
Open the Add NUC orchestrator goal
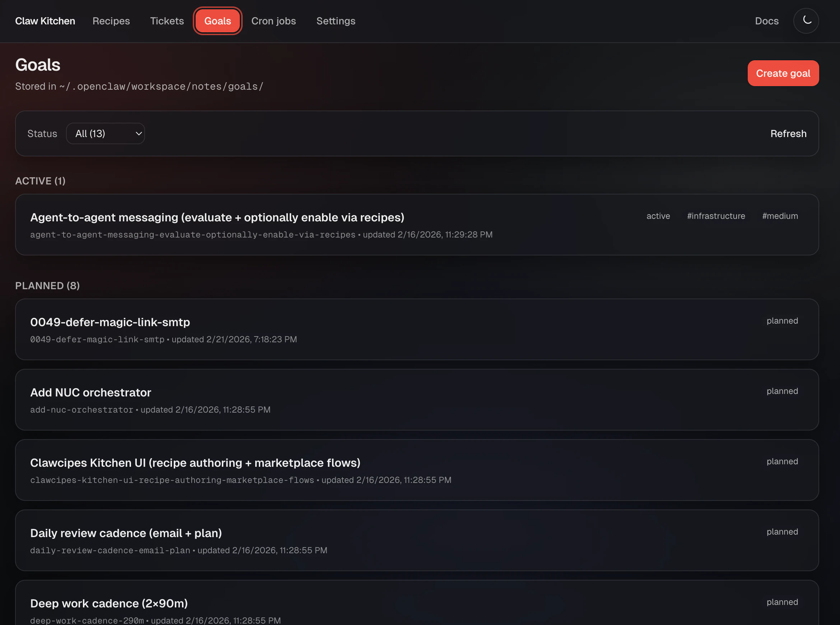(x=90, y=393)
